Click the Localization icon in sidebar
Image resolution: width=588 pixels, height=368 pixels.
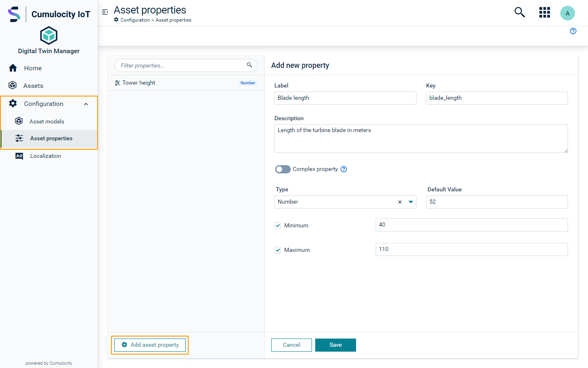(19, 156)
